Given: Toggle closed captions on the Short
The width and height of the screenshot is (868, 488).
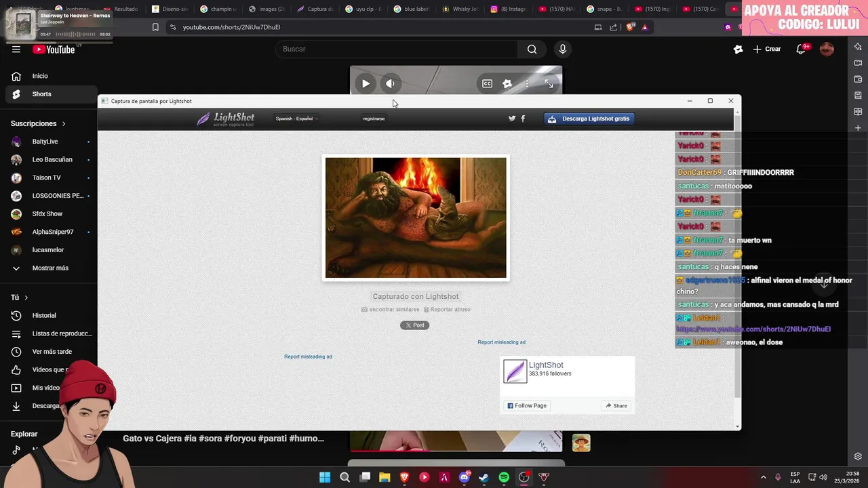Looking at the screenshot, I should pyautogui.click(x=487, y=84).
